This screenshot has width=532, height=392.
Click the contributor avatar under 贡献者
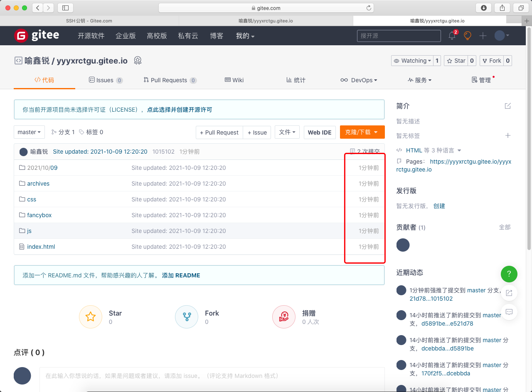(403, 245)
